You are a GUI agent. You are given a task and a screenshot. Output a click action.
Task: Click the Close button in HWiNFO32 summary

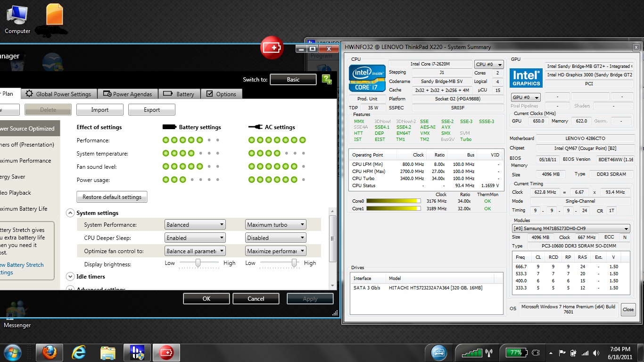pos(628,310)
